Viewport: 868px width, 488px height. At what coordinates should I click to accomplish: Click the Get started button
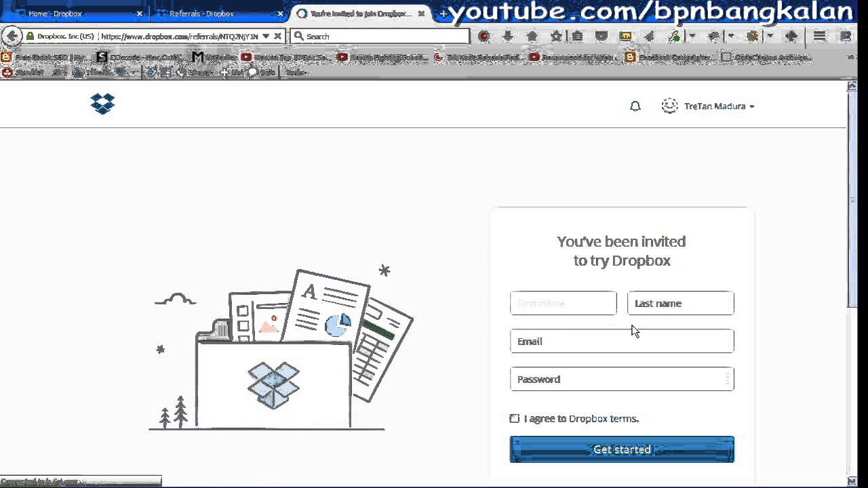622,449
